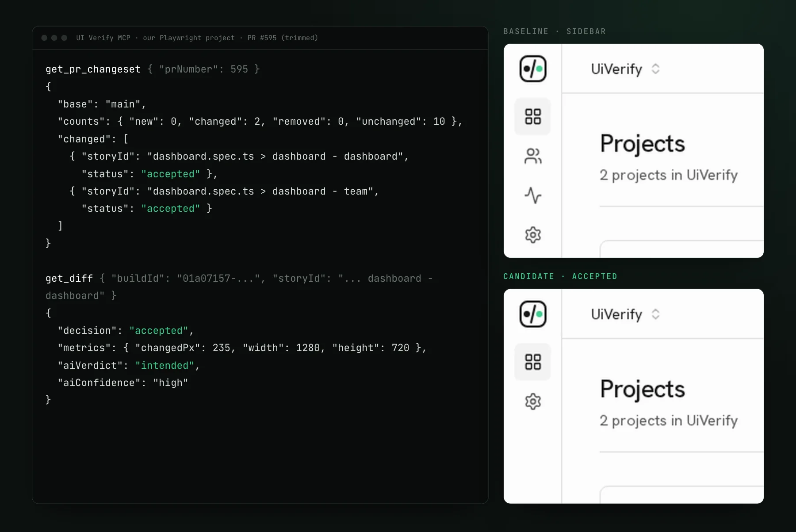The width and height of the screenshot is (796, 532).
Task: Select the terminal title 'UI Verify MCP' text
Action: click(x=103, y=38)
